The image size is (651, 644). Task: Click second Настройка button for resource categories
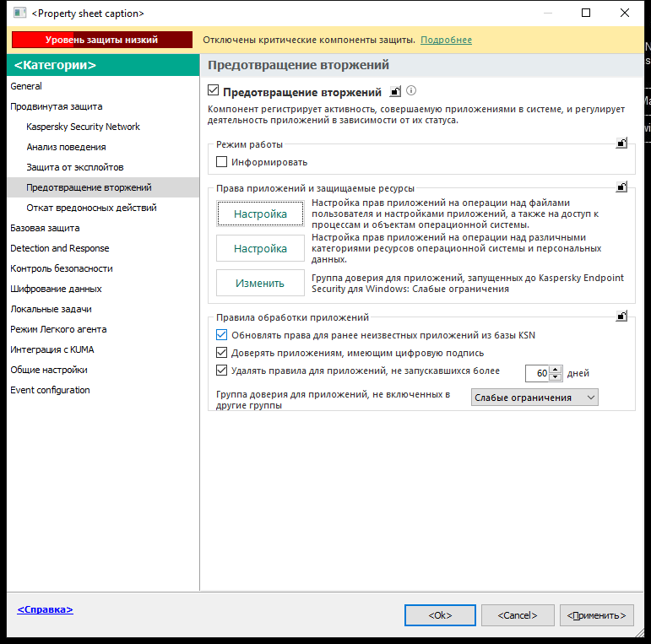point(260,248)
